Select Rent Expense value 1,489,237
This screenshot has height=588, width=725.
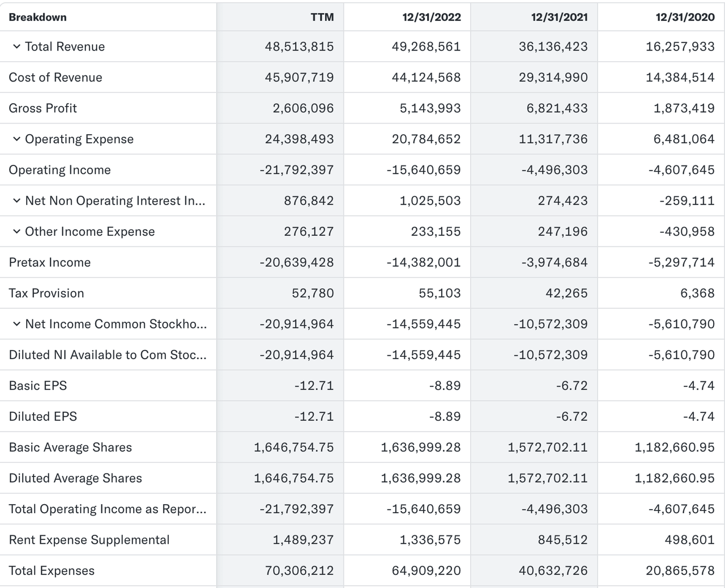(x=303, y=540)
